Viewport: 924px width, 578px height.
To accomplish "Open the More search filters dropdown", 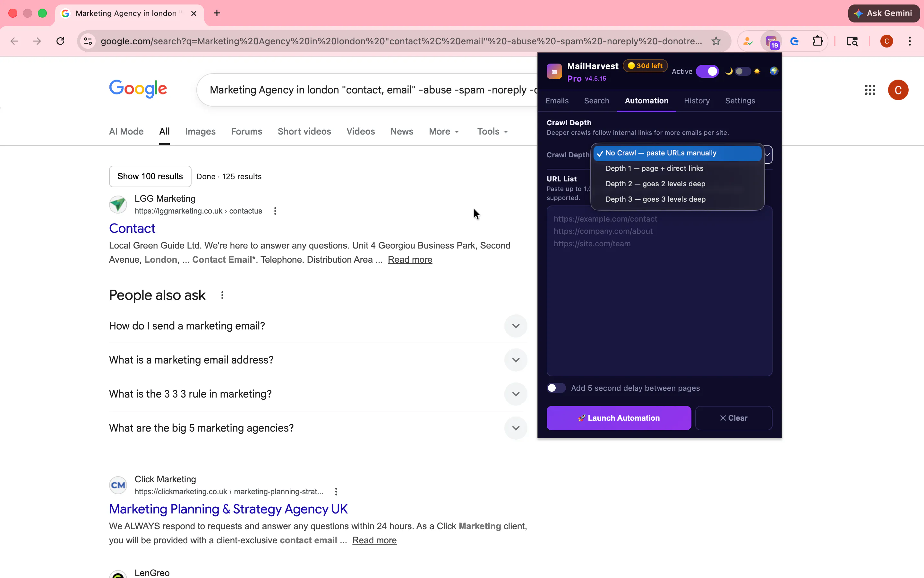I will coord(444,132).
